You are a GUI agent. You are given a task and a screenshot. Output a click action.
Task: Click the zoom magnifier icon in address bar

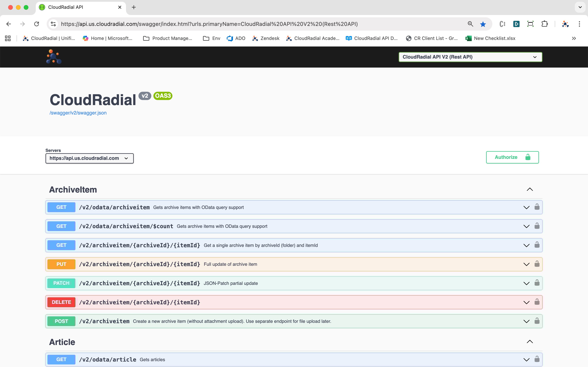click(x=470, y=24)
